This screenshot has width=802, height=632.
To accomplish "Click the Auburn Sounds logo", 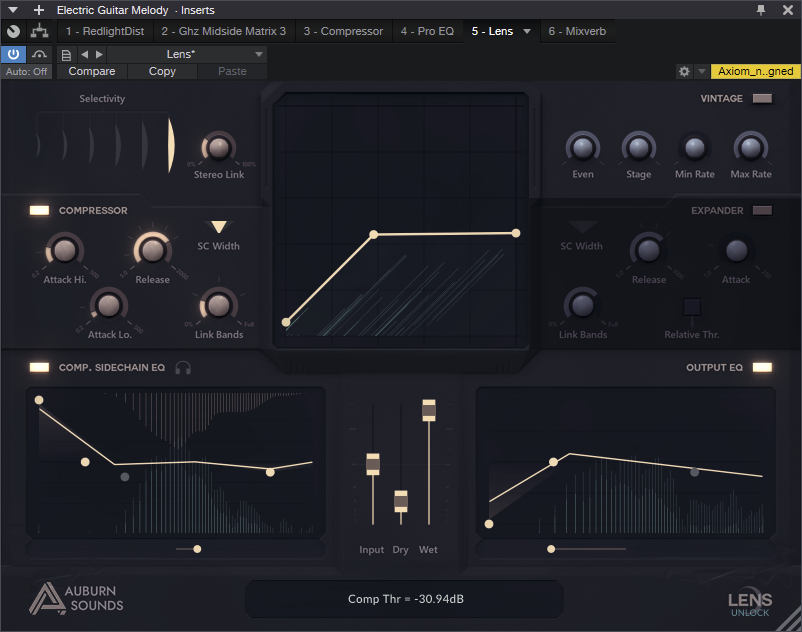I will point(77,598).
